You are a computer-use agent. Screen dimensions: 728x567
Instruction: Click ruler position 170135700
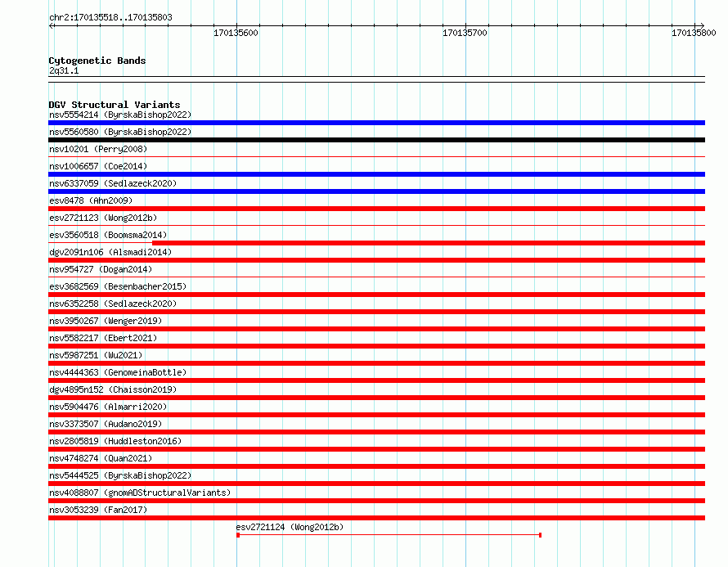465,33
